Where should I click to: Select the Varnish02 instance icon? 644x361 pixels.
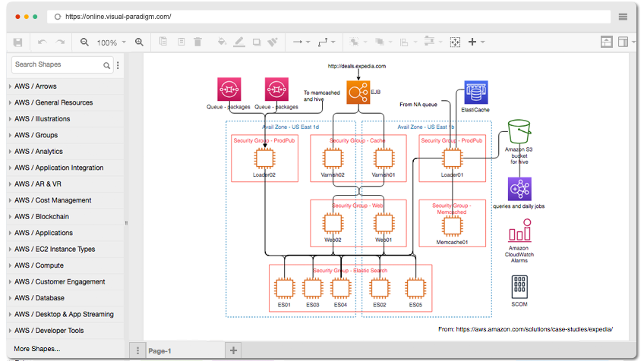[333, 159]
